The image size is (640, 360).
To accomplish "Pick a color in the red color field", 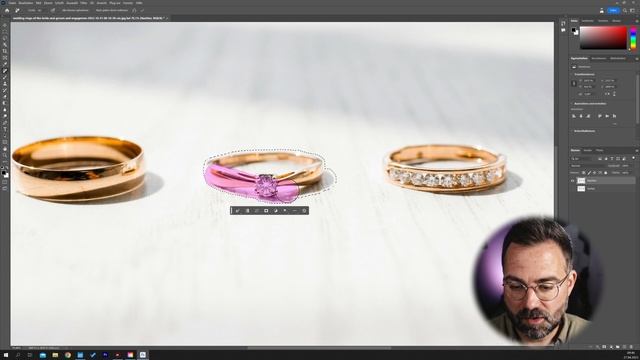I will pyautogui.click(x=603, y=38).
